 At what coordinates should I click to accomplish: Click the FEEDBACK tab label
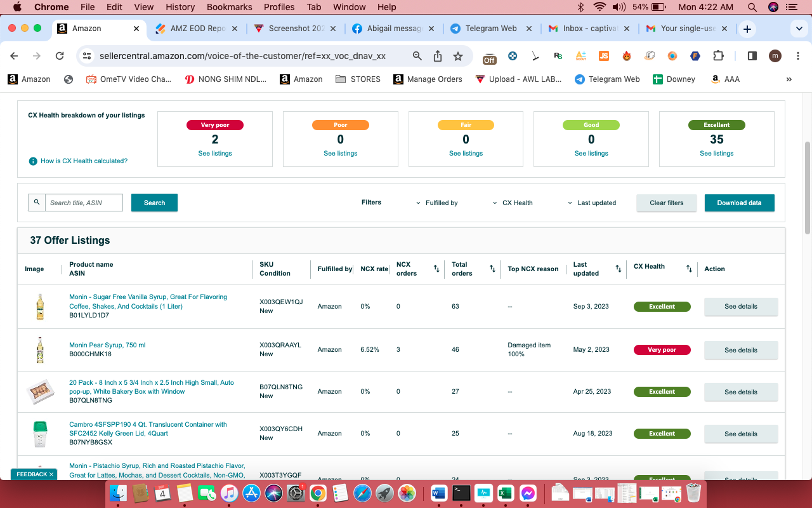tap(32, 474)
